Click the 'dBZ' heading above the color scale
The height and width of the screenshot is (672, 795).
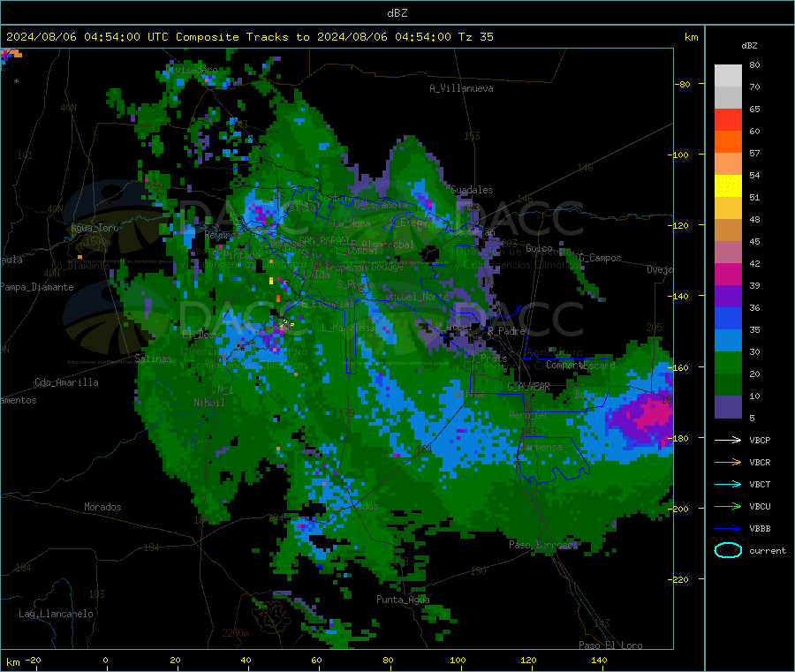pos(749,46)
